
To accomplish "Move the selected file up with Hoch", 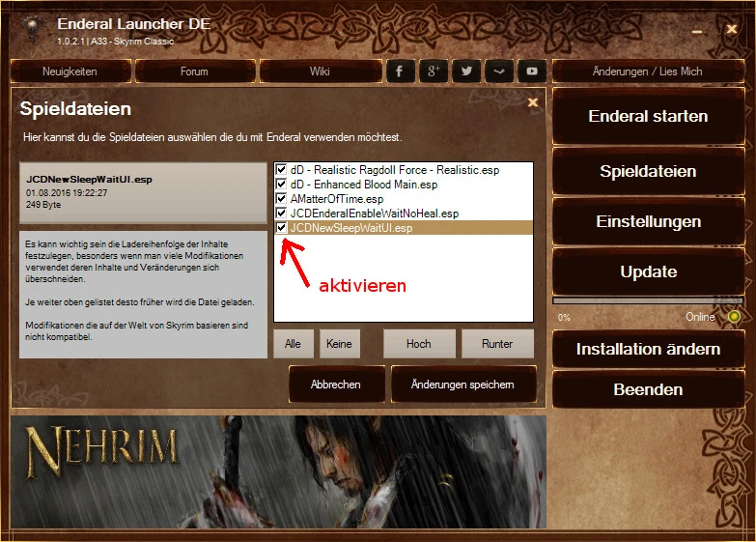I will coord(418,343).
